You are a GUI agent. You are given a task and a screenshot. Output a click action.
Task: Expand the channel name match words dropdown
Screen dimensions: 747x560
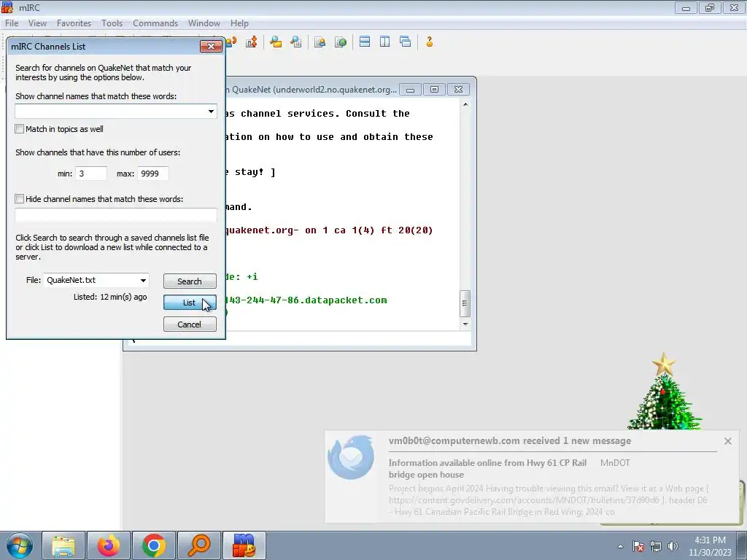pyautogui.click(x=211, y=112)
